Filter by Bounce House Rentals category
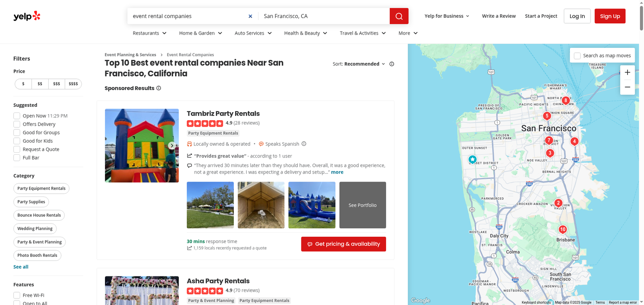 coord(39,215)
